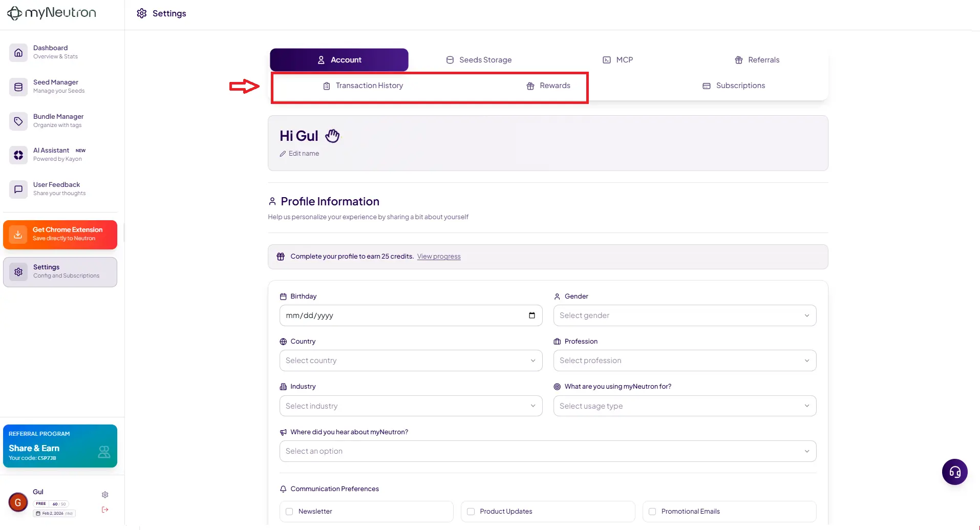Click the 60/50 credits counter
This screenshot has width=980, height=530.
(59, 504)
